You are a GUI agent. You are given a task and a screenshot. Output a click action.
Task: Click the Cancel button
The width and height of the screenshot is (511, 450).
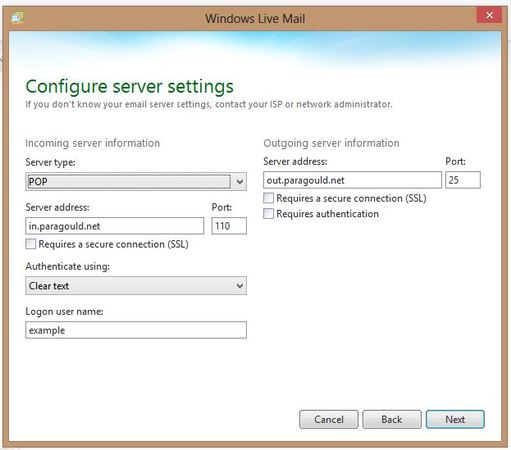tap(329, 419)
